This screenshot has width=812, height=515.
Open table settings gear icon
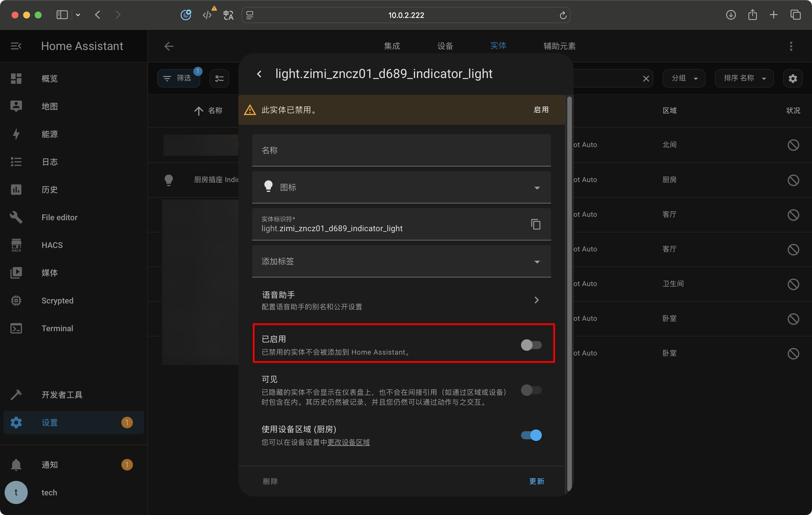792,78
